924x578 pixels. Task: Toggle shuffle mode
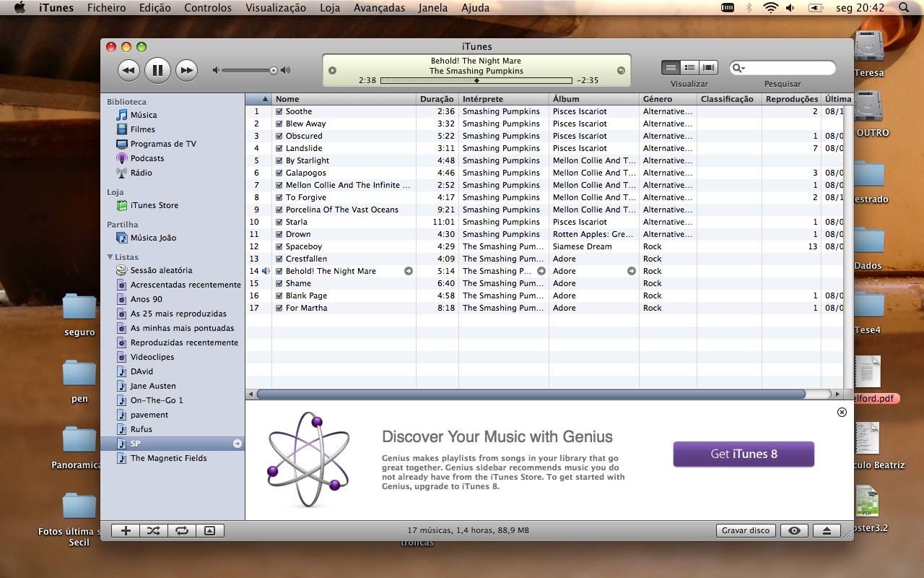coord(154,530)
